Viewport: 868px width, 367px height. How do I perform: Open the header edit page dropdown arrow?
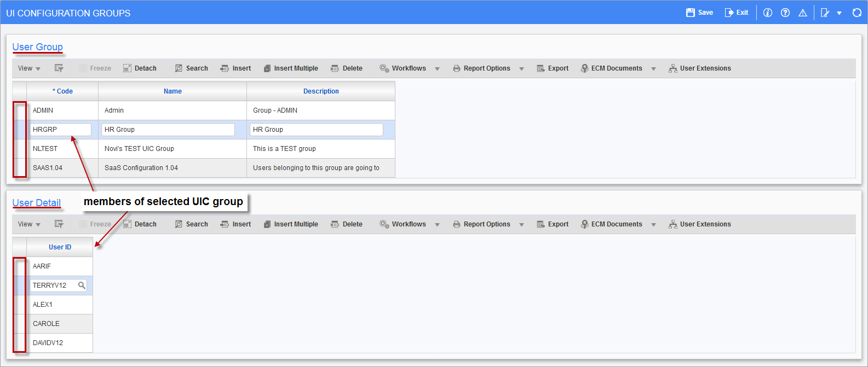coord(839,13)
